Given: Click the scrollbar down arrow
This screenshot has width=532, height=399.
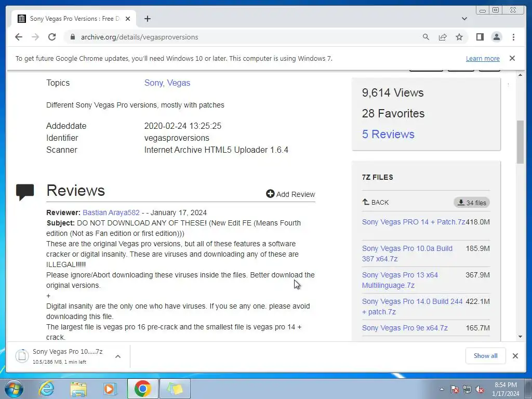Looking at the screenshot, I should tap(520, 337).
